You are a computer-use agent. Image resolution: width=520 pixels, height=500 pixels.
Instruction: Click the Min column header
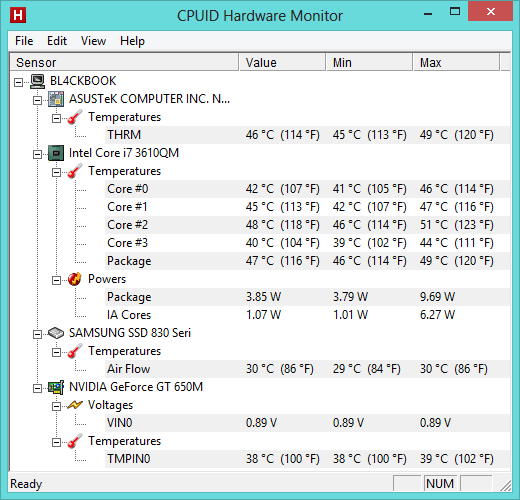coord(369,62)
